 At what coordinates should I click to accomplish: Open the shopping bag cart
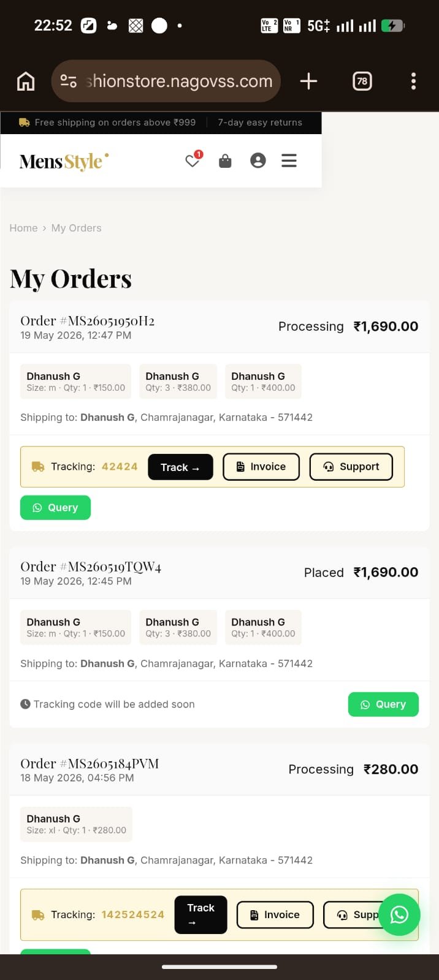[x=225, y=160]
